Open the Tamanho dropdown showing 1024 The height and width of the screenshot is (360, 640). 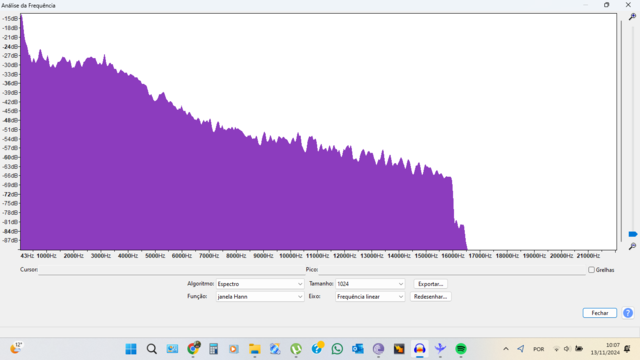click(x=370, y=284)
